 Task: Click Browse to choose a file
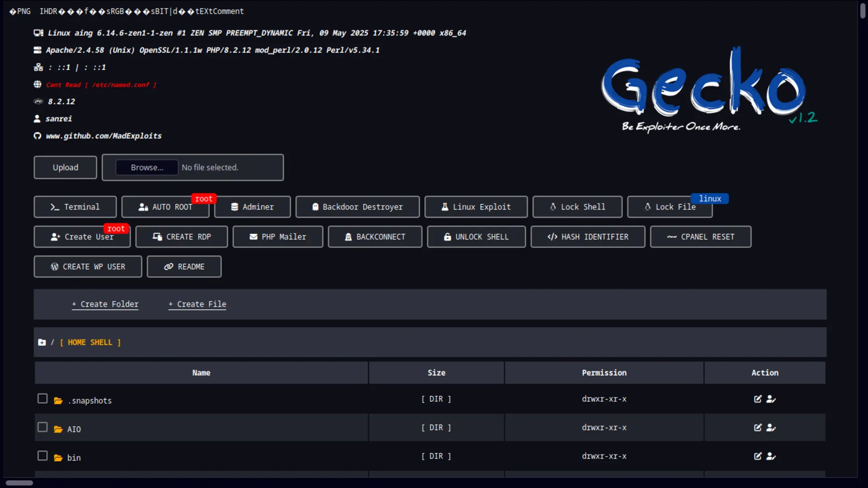pyautogui.click(x=147, y=167)
